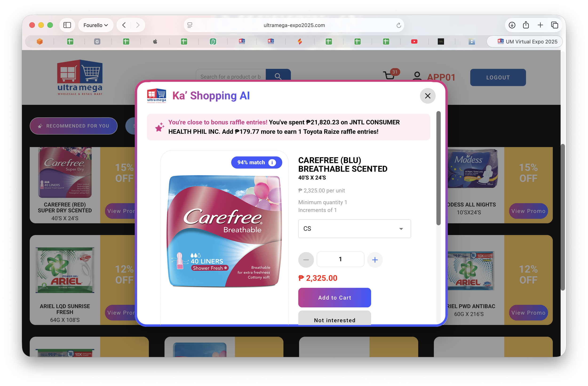This screenshot has height=386, width=588.
Task: Click the 15% OFF label on Modess card
Action: pos(528,173)
